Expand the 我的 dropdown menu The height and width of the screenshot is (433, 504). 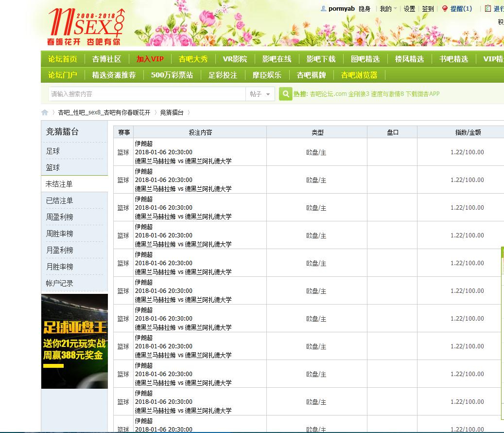(388, 9)
